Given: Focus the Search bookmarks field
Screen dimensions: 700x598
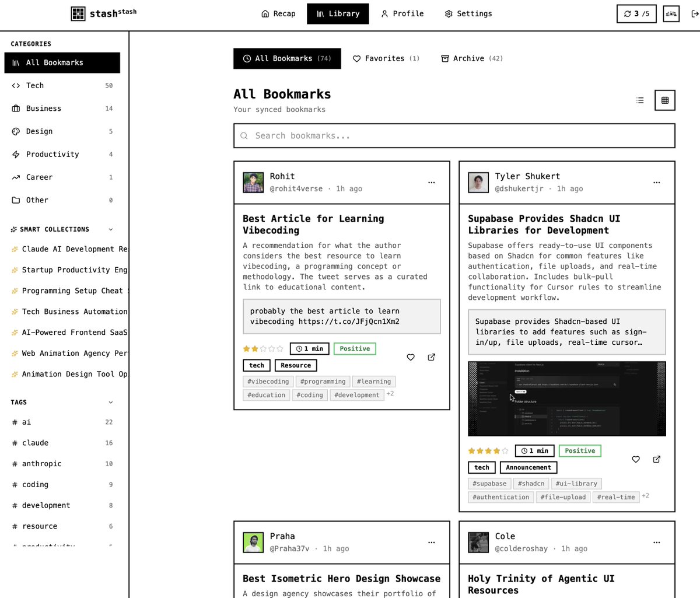Looking at the screenshot, I should pyautogui.click(x=454, y=136).
